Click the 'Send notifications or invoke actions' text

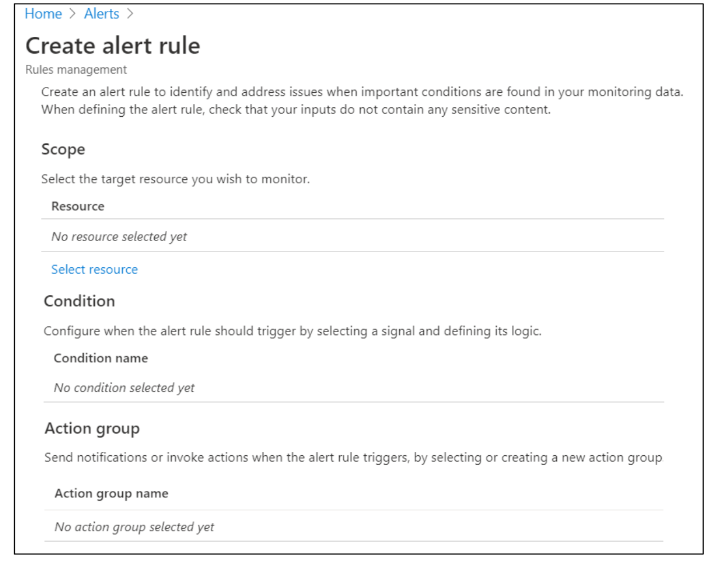353,458
